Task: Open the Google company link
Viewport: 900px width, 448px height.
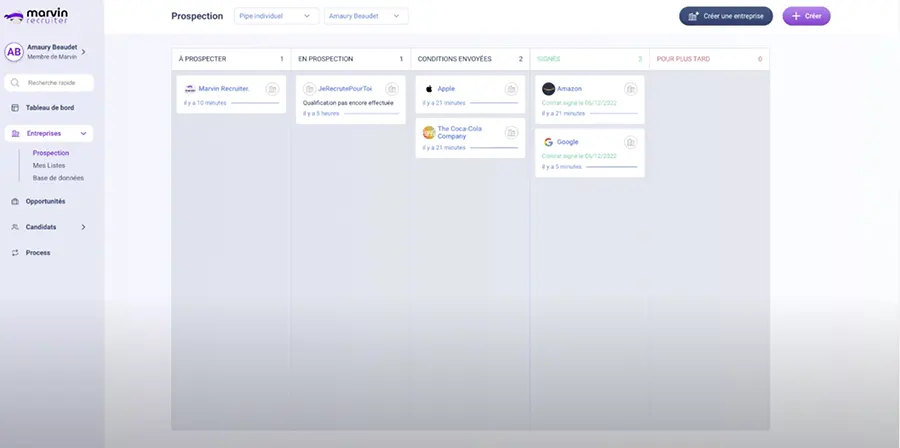Action: point(568,142)
